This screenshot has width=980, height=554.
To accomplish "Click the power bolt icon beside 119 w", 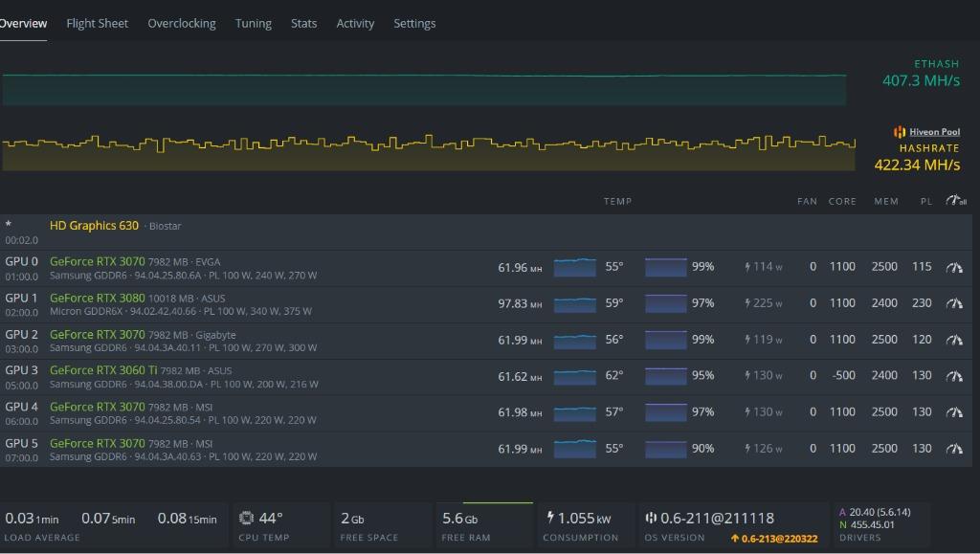I will click(x=747, y=339).
